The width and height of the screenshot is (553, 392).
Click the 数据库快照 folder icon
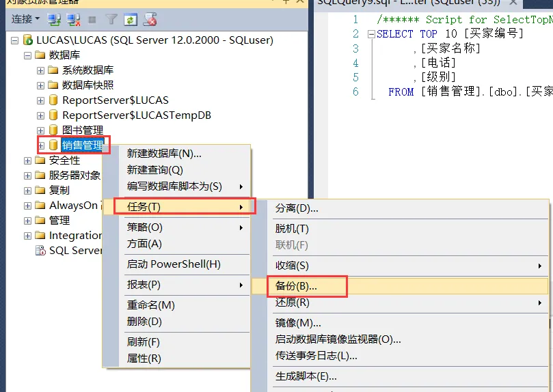coord(53,85)
